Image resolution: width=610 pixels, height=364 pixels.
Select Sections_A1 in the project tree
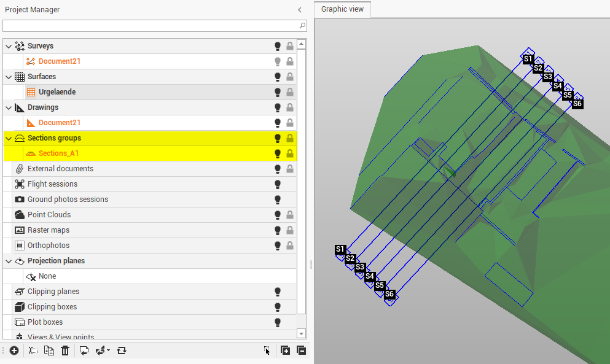pos(58,153)
